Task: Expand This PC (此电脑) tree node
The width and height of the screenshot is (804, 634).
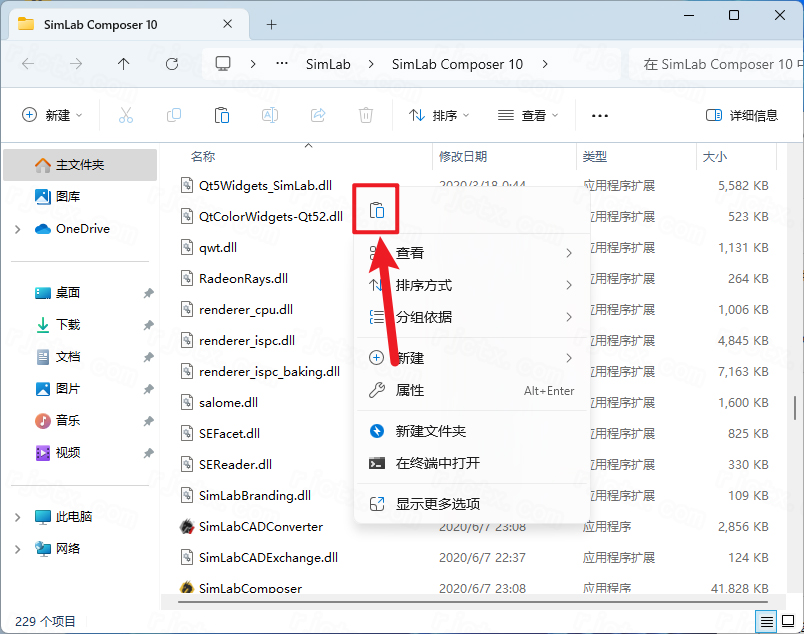Action: pyautogui.click(x=17, y=517)
